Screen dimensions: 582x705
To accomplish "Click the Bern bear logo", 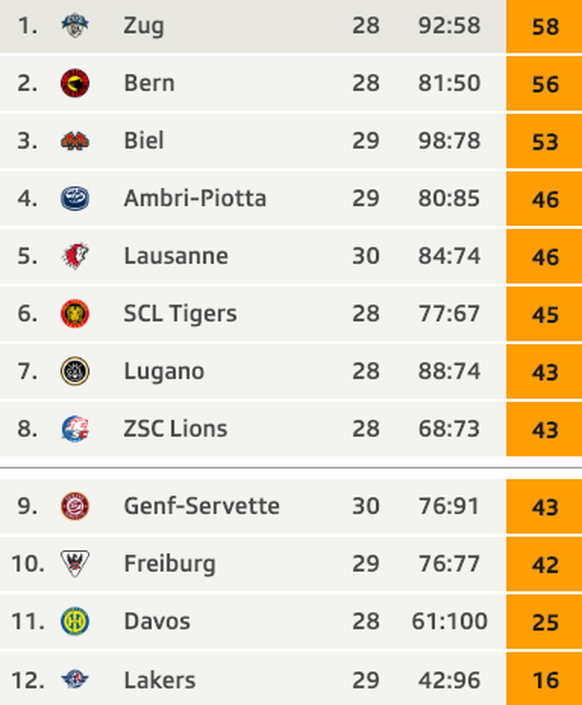I will click(x=75, y=83).
